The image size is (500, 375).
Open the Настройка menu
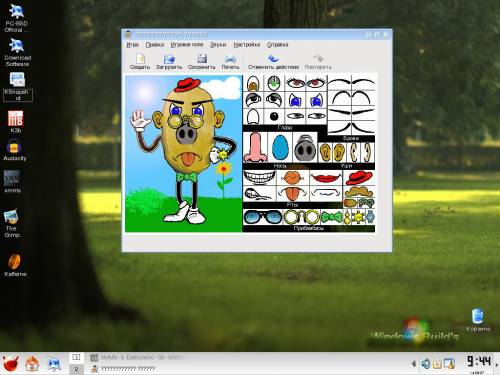(x=247, y=45)
